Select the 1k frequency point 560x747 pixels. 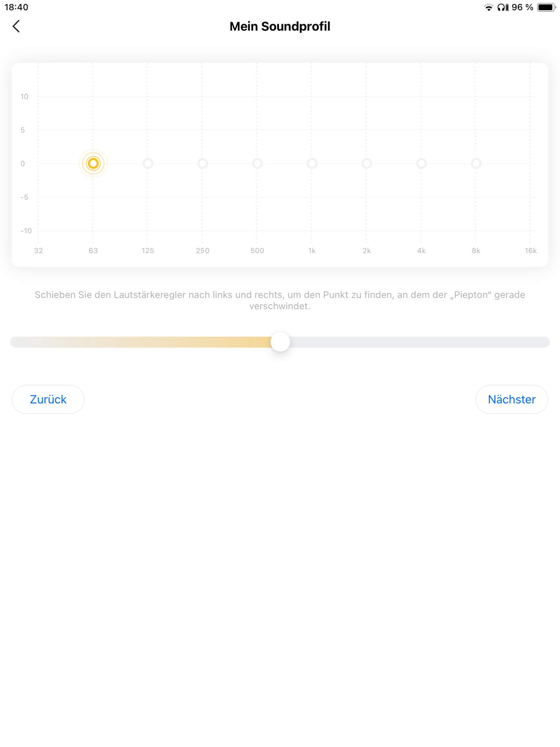(312, 163)
